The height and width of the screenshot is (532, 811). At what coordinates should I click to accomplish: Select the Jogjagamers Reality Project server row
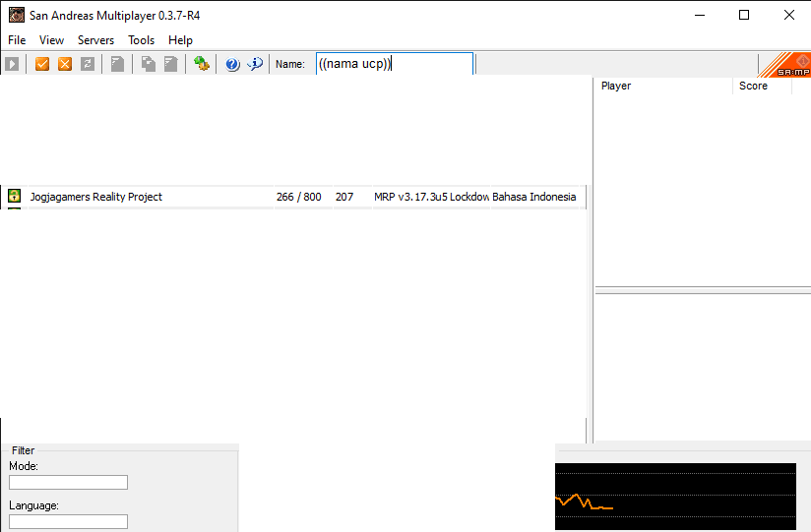(292, 197)
